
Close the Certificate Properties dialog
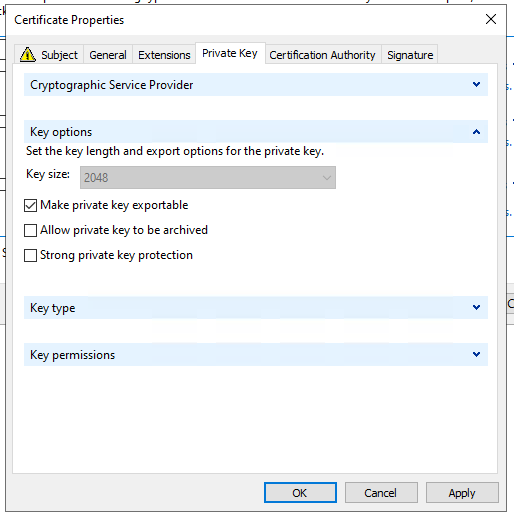point(491,19)
